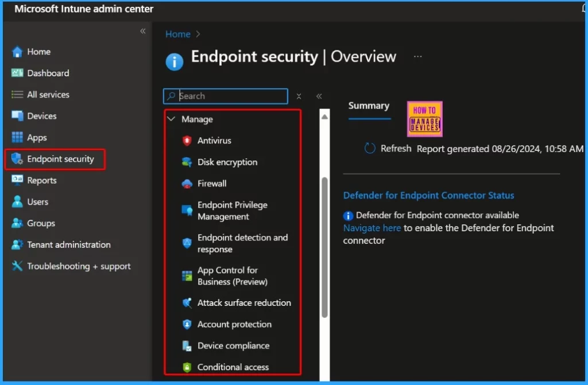Click the Endpoint security shield icon in sidebar
The width and height of the screenshot is (588, 385).
point(17,159)
